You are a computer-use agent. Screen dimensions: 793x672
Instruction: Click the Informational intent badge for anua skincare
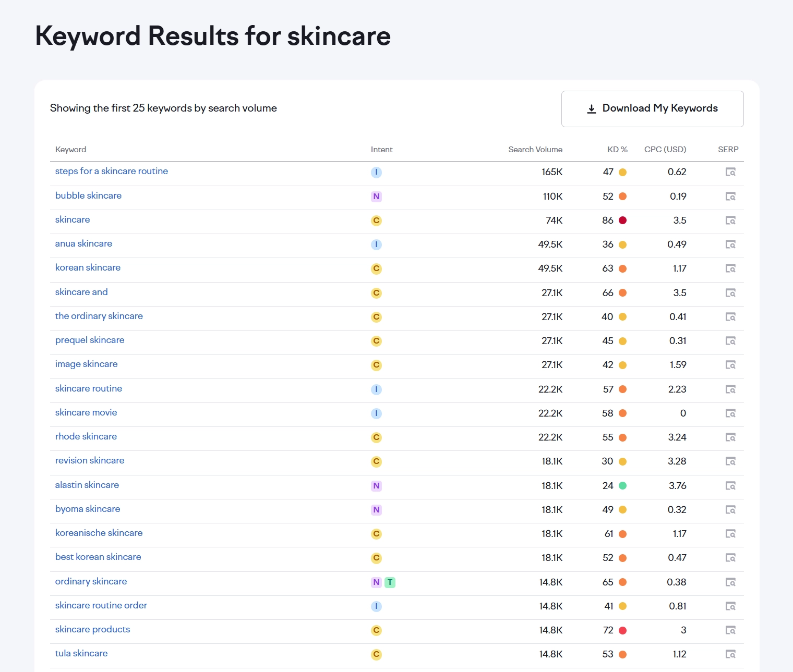click(376, 245)
